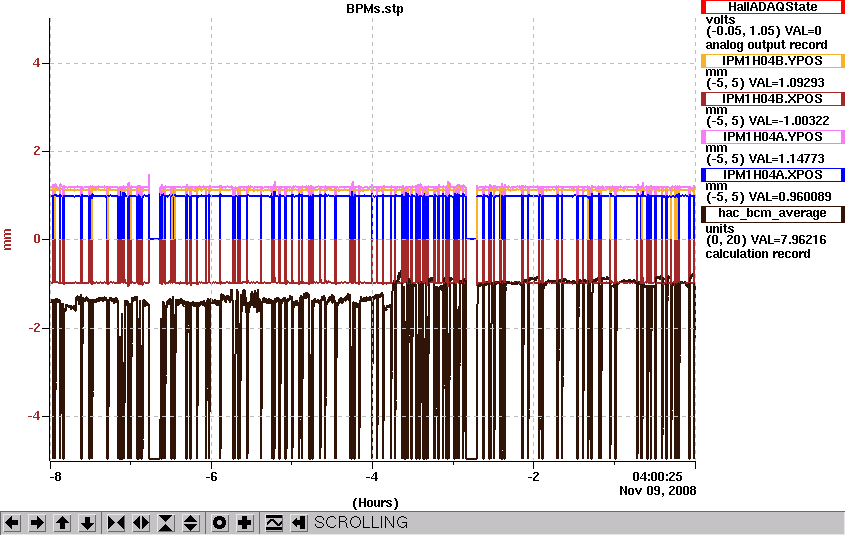Viewport: 845px width, 535px height.
Task: Click the BPMs.stp plot title
Action: pos(375,9)
